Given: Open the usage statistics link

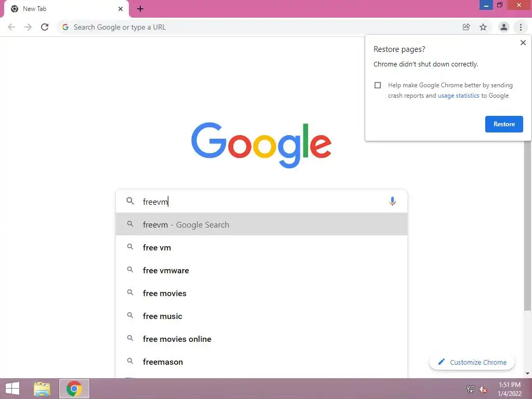Looking at the screenshot, I should coord(458,96).
